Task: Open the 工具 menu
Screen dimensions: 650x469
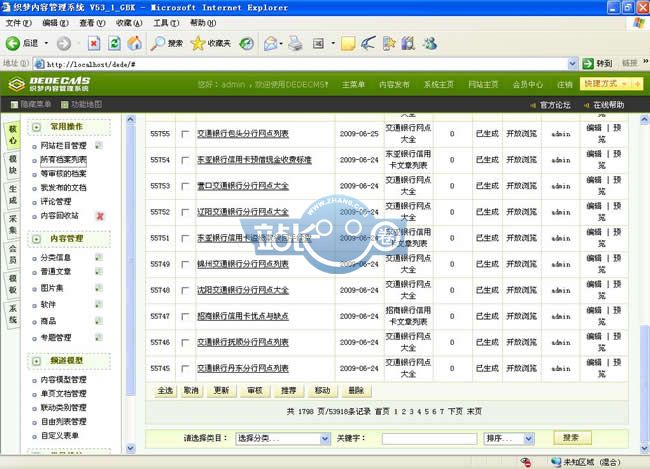Action: click(x=166, y=23)
